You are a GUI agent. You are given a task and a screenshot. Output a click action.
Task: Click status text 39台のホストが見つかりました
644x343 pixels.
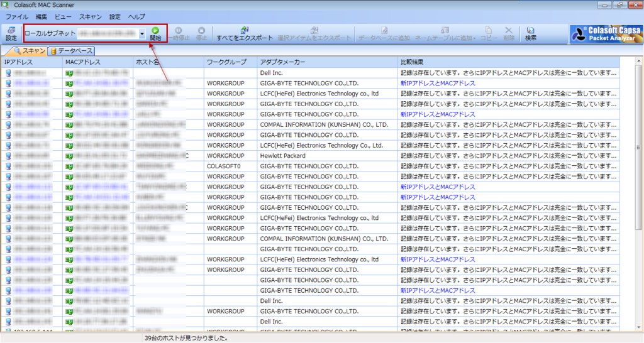(x=186, y=339)
